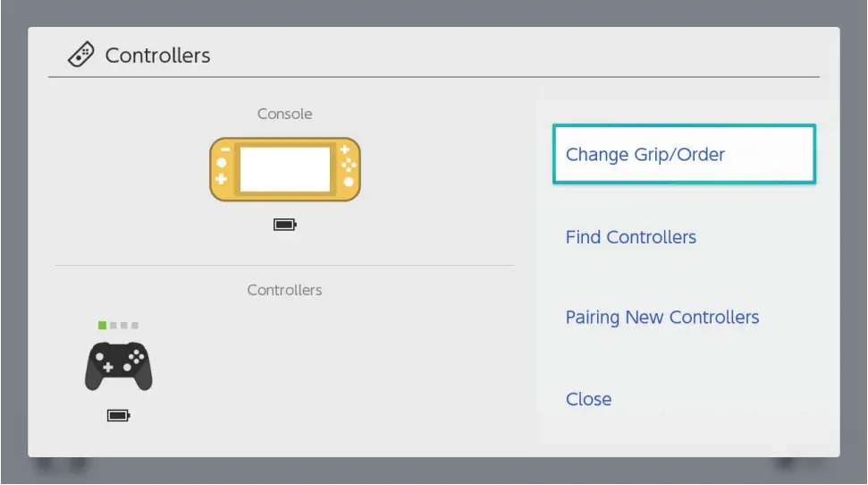Click the white screen of the console icon
The height and width of the screenshot is (485, 868).
(x=285, y=169)
